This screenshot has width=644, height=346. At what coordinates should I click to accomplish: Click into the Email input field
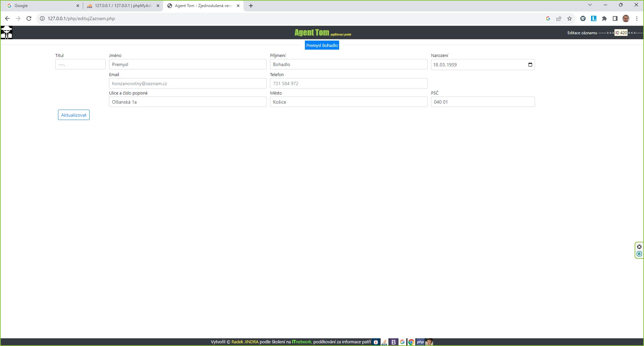coord(187,83)
